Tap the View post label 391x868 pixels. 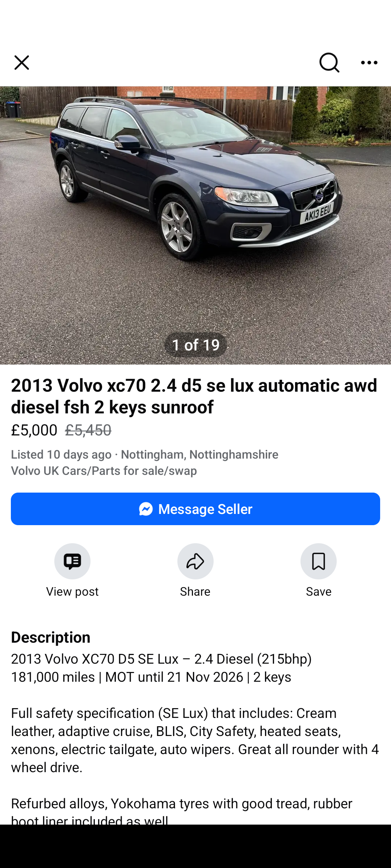(x=72, y=592)
